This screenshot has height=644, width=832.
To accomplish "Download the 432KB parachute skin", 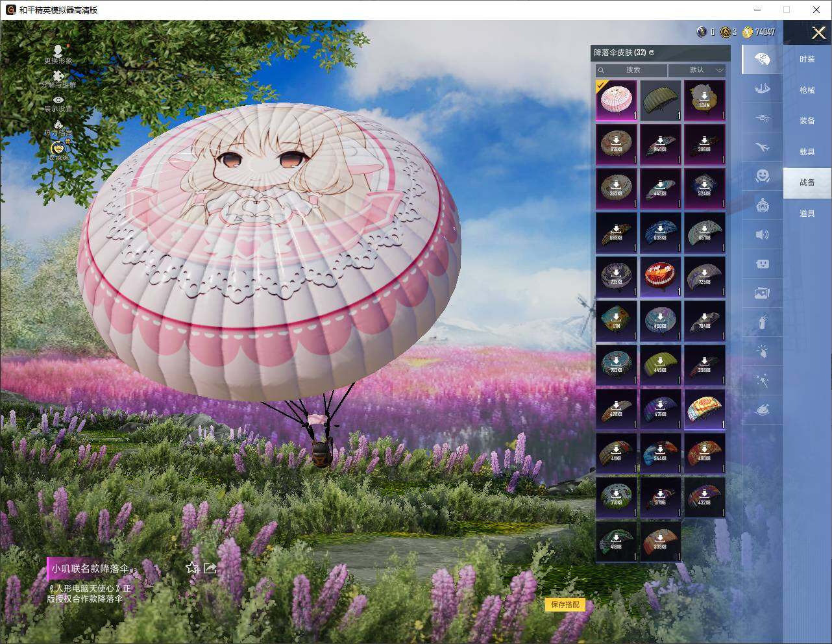I will [x=705, y=498].
